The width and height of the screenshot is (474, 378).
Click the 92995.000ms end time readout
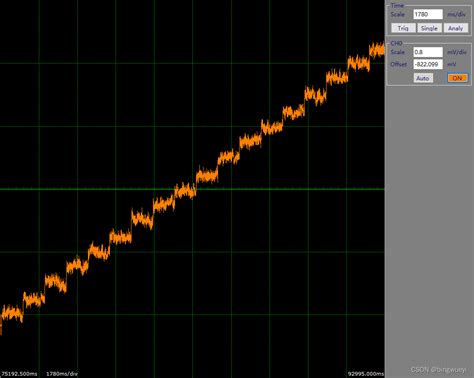pos(366,374)
